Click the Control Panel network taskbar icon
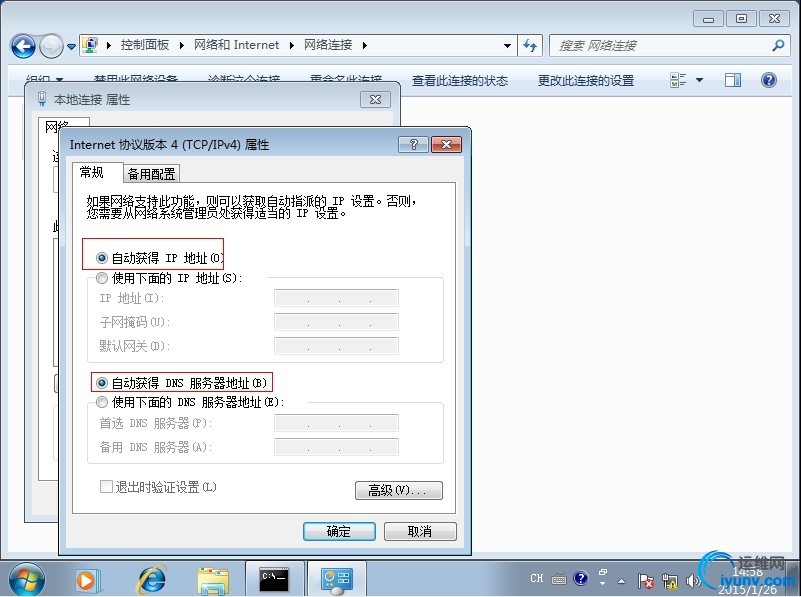 click(337, 580)
